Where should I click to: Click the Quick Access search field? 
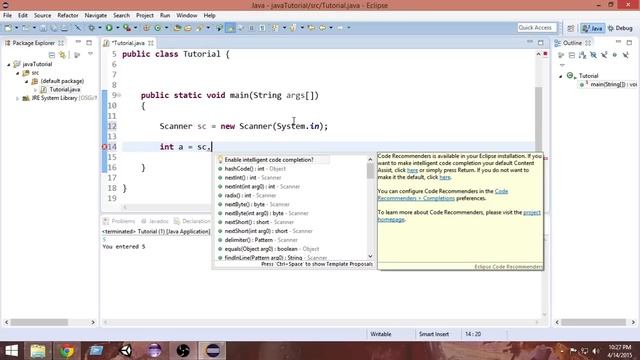pyautogui.click(x=536, y=28)
